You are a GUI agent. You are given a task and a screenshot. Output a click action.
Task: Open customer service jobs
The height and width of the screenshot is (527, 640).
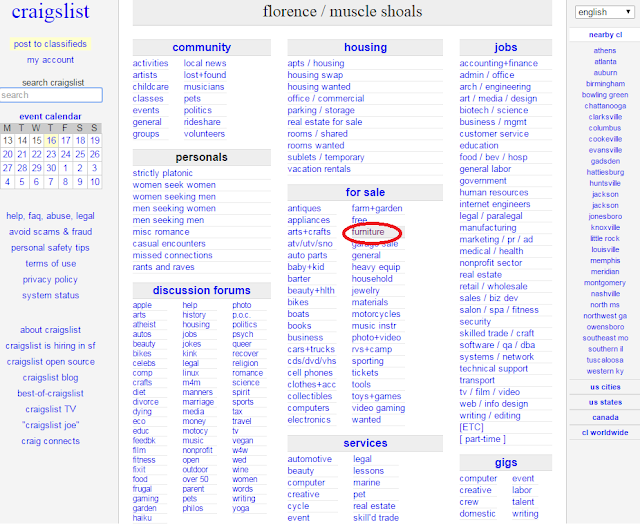494,134
